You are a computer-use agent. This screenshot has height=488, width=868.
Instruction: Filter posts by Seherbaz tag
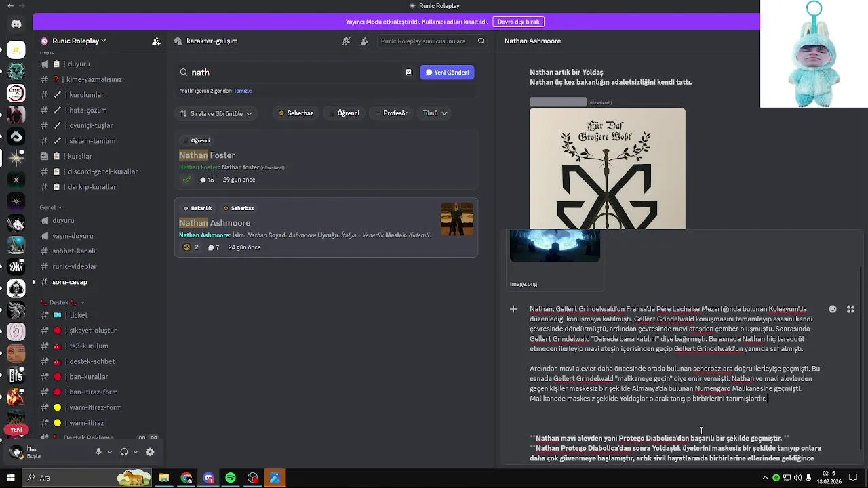296,113
